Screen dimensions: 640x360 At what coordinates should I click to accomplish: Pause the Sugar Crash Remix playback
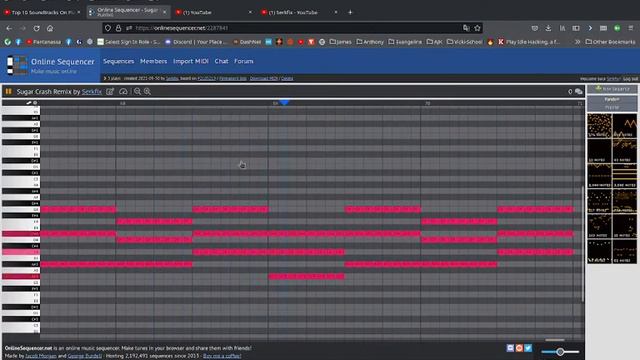point(9,91)
